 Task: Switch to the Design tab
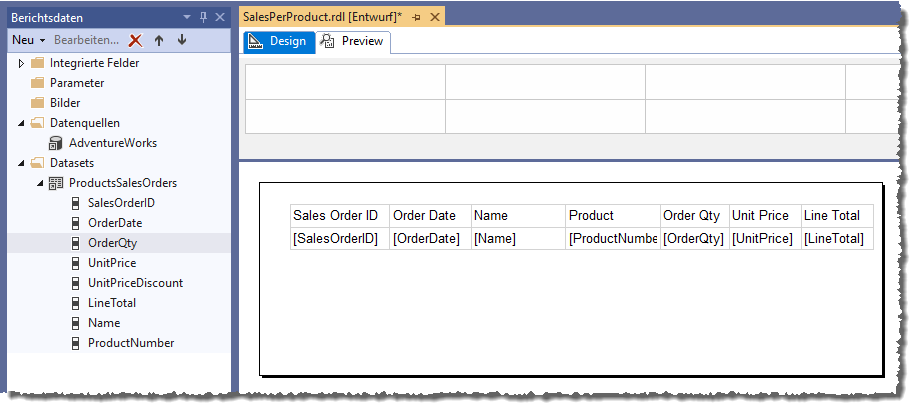click(x=278, y=42)
